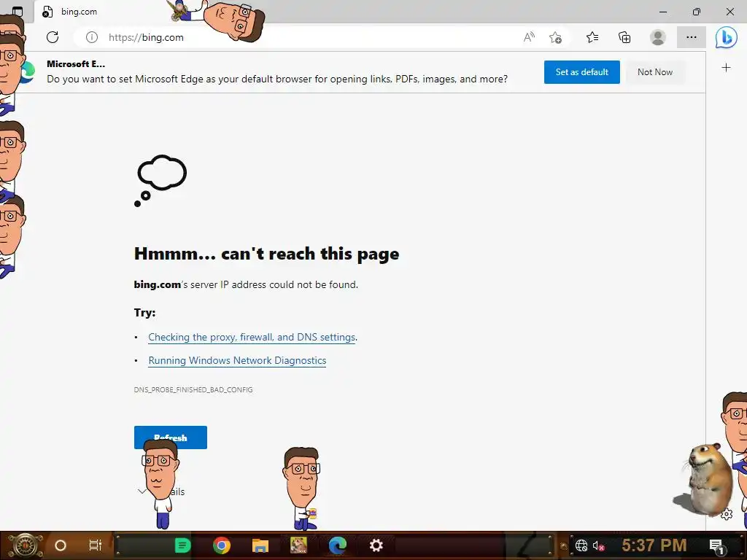Open the hamster app on taskbar

(298, 545)
